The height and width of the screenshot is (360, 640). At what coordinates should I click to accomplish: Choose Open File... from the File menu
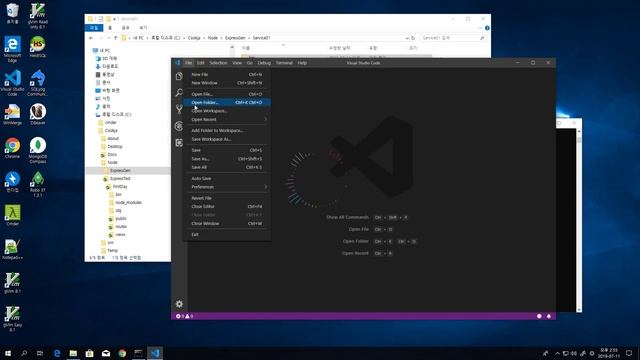[227, 94]
